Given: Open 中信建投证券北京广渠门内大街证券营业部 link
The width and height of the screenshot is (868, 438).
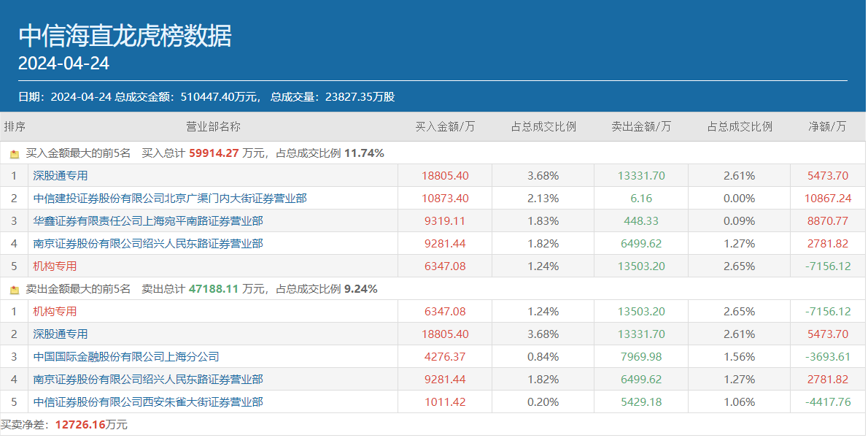Looking at the screenshot, I should pos(170,199).
